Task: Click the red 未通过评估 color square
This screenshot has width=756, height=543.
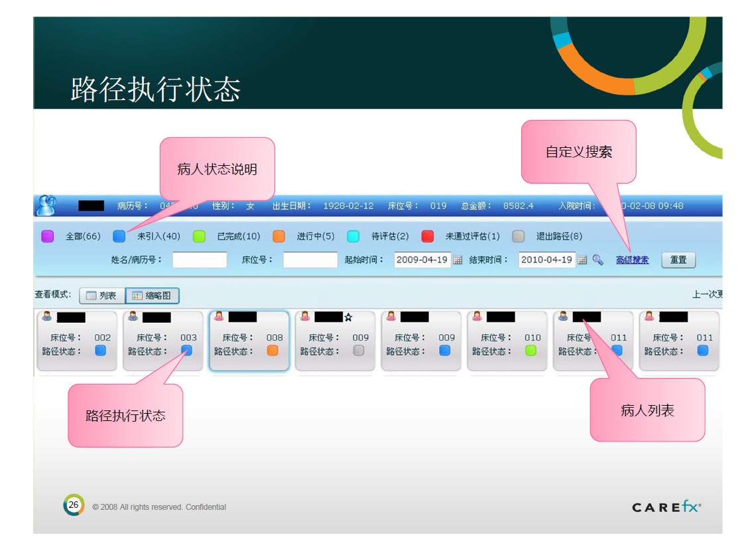Action: [x=428, y=236]
